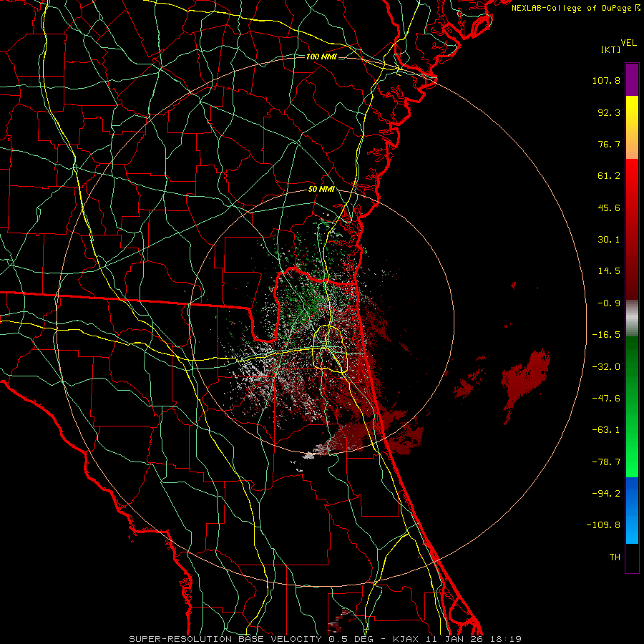Click the -47.6 legend value
The image size is (644, 644).
coord(606,399)
